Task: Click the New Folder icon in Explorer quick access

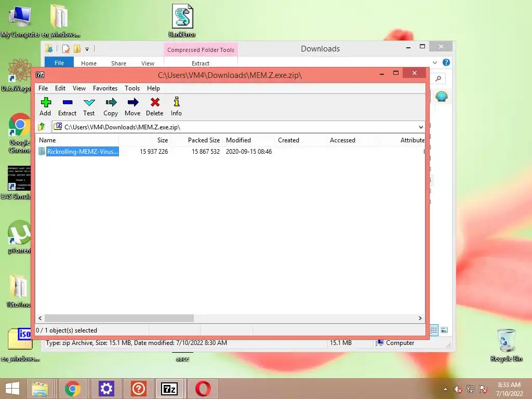Action: [77, 49]
